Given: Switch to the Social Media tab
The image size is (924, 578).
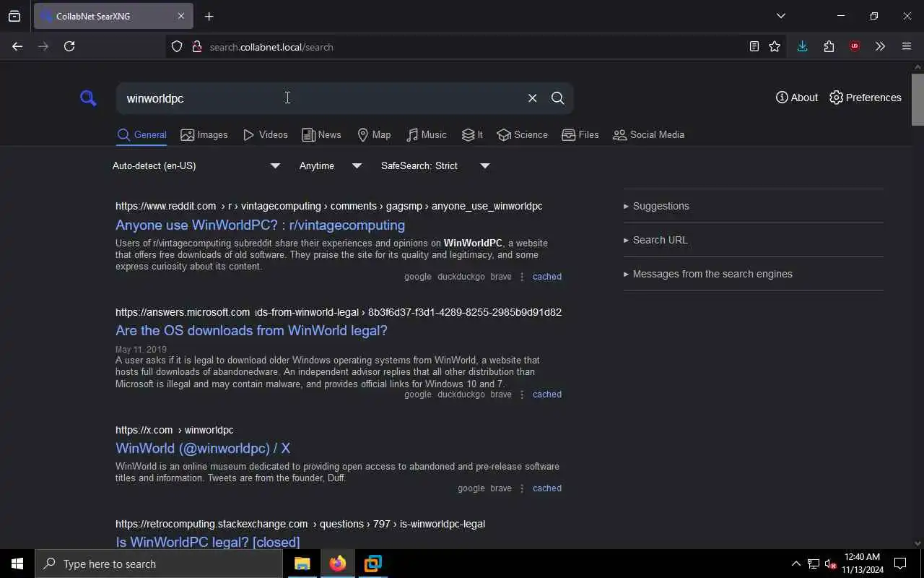Looking at the screenshot, I should 648,134.
